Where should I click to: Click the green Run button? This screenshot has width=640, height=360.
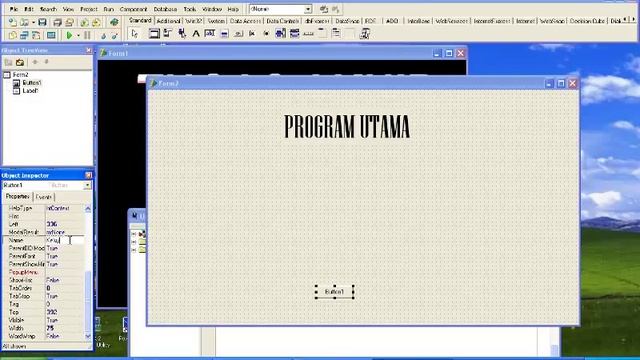69,36
